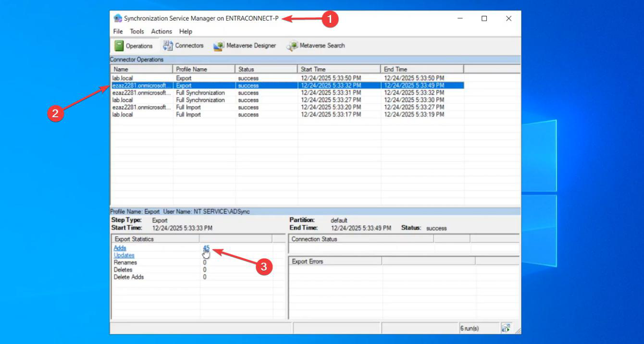The width and height of the screenshot is (644, 344).
Task: Click the Export Errors header
Action: (x=335, y=261)
